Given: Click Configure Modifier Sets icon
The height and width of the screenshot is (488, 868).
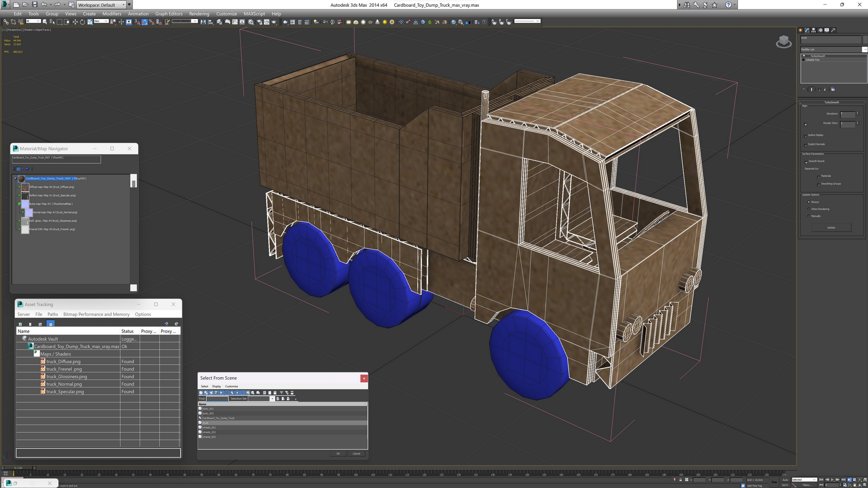Looking at the screenshot, I should (833, 89).
